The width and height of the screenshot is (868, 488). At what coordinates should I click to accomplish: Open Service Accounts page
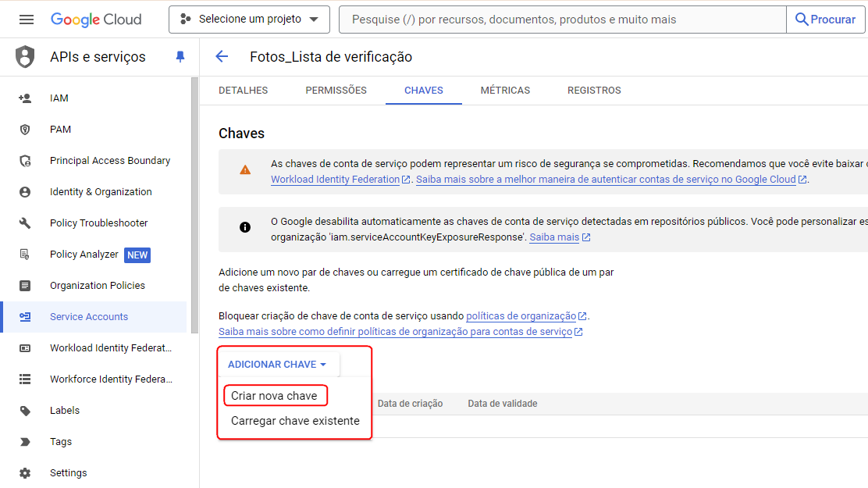coord(89,317)
